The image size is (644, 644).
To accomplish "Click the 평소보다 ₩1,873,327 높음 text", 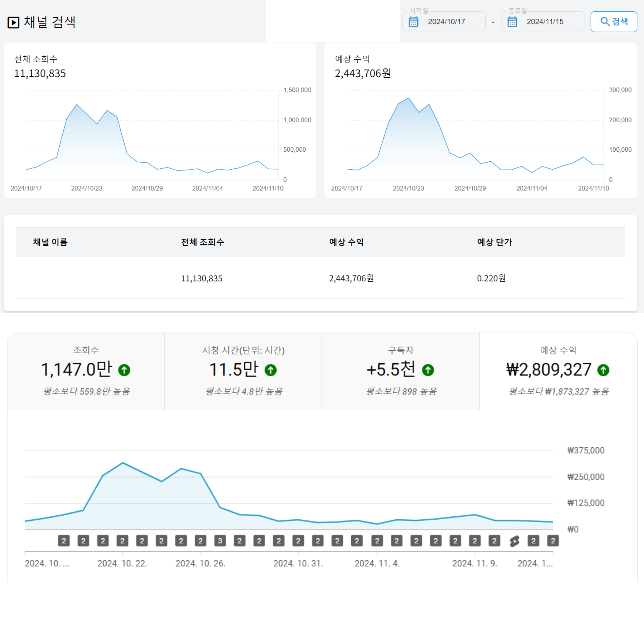I will tap(559, 391).
